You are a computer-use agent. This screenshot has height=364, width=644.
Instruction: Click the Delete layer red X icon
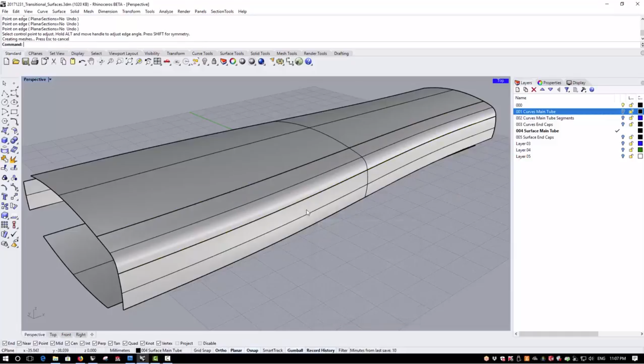534,90
